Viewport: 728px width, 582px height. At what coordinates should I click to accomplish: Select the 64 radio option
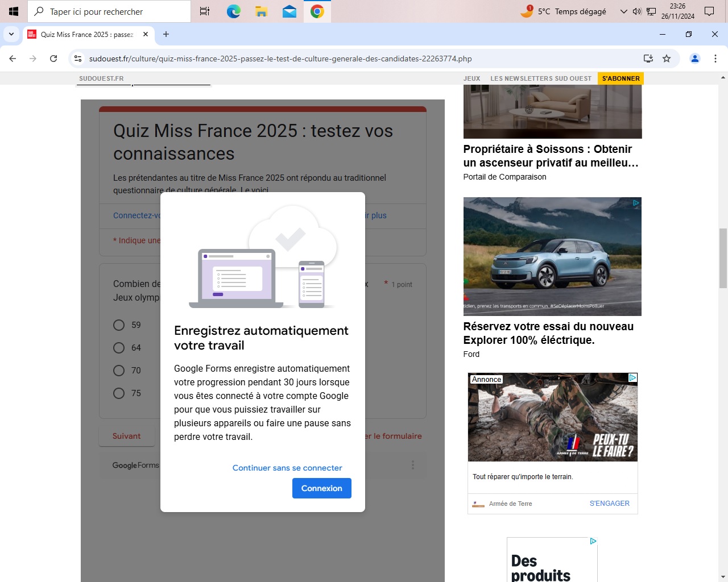pyautogui.click(x=119, y=348)
